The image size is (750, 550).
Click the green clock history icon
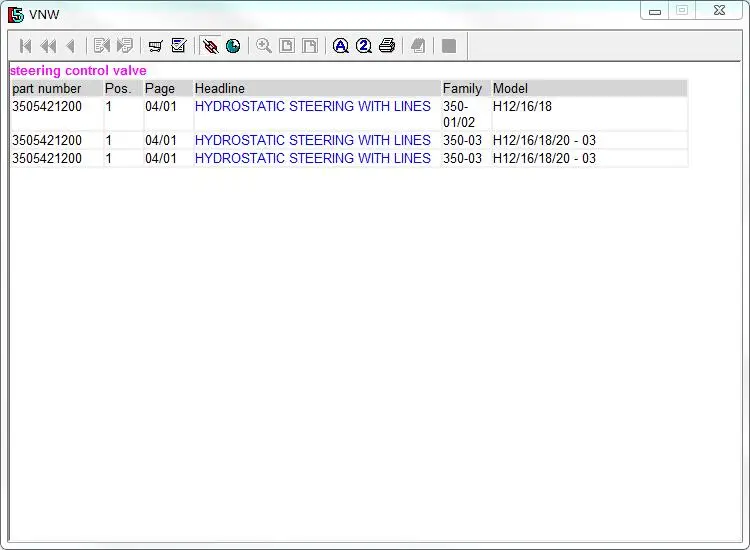point(233,46)
